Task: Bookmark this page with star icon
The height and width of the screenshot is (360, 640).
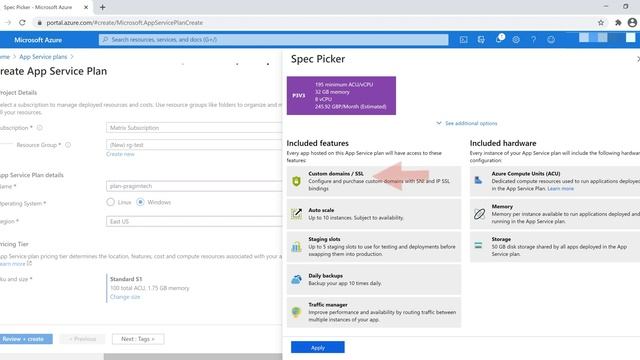Action: pos(601,23)
